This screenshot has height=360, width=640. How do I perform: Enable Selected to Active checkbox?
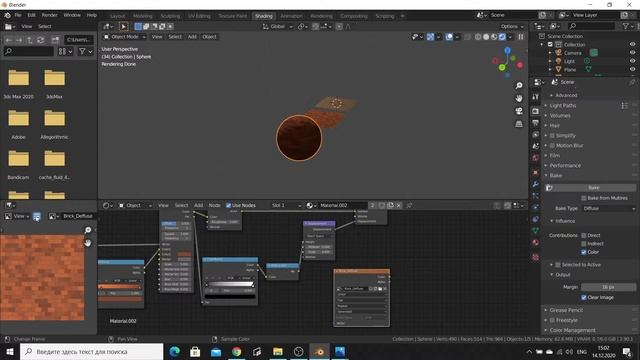point(558,265)
